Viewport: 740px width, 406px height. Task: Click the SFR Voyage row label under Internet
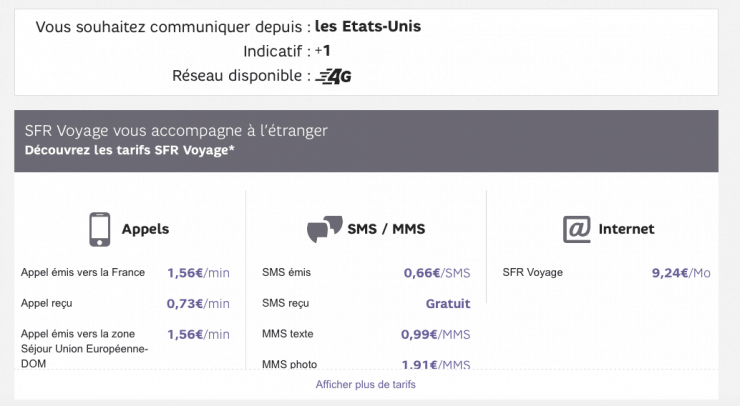pyautogui.click(x=532, y=272)
